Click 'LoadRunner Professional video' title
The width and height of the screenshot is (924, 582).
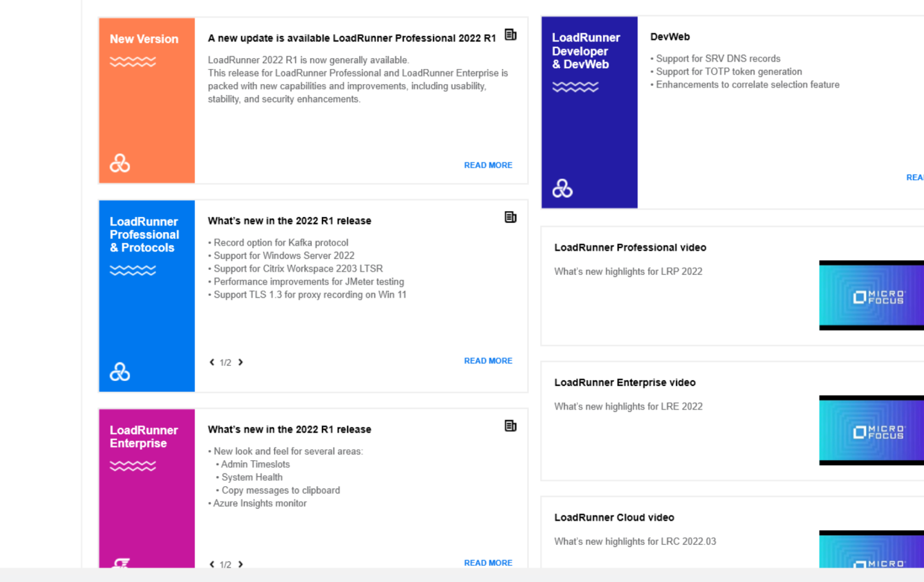630,247
